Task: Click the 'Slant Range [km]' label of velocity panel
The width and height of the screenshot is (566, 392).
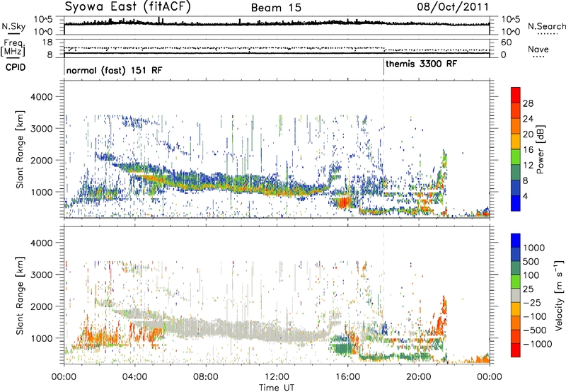Action: click(x=20, y=296)
